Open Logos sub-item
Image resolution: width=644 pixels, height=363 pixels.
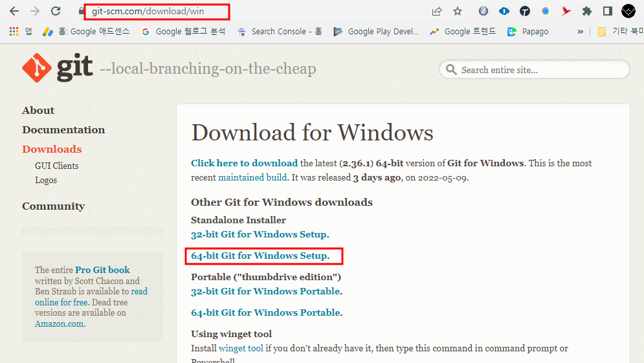[x=46, y=181]
